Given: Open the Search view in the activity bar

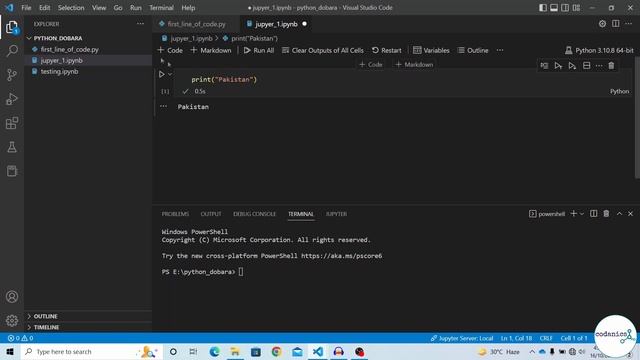Looking at the screenshot, I should point(12,51).
